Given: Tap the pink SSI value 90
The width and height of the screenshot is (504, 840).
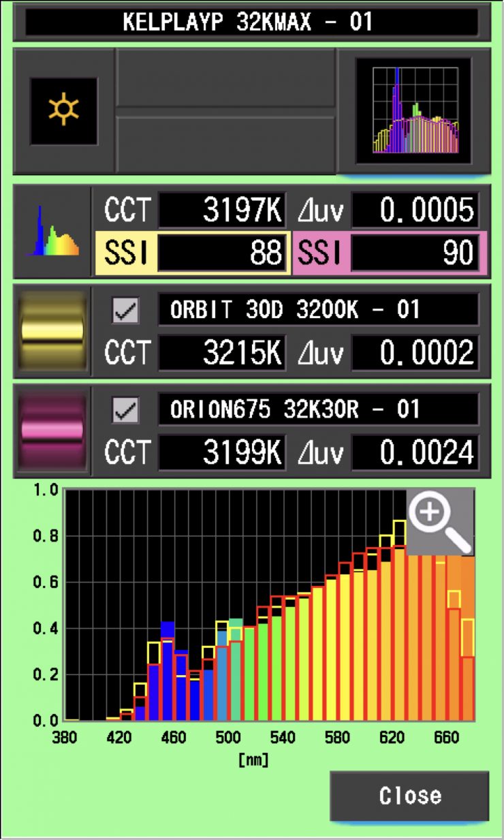Looking at the screenshot, I should pyautogui.click(x=415, y=253).
